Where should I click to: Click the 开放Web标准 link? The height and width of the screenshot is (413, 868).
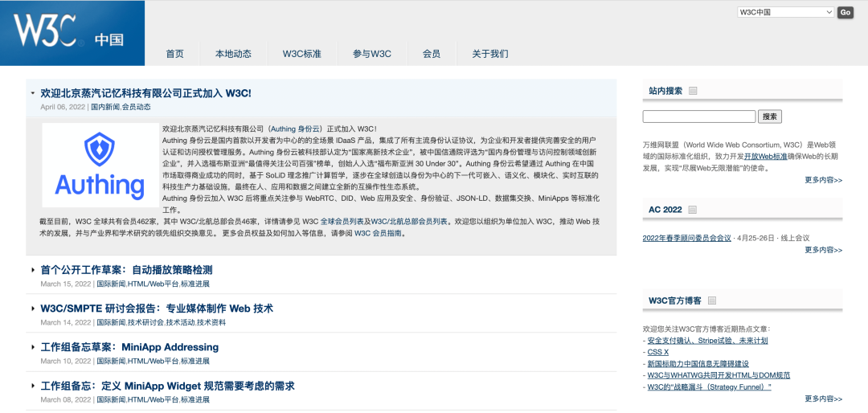[x=766, y=156]
